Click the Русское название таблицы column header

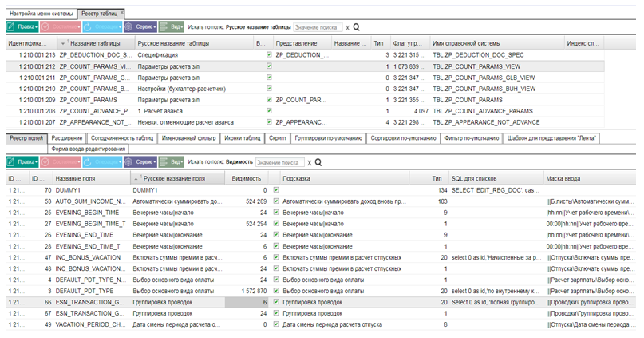coord(194,43)
